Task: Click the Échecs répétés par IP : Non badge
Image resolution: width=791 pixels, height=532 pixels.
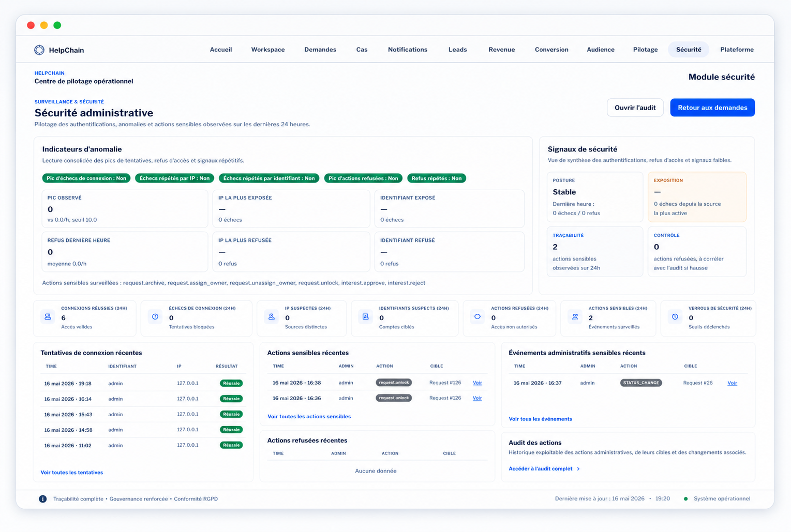Action: tap(174, 178)
